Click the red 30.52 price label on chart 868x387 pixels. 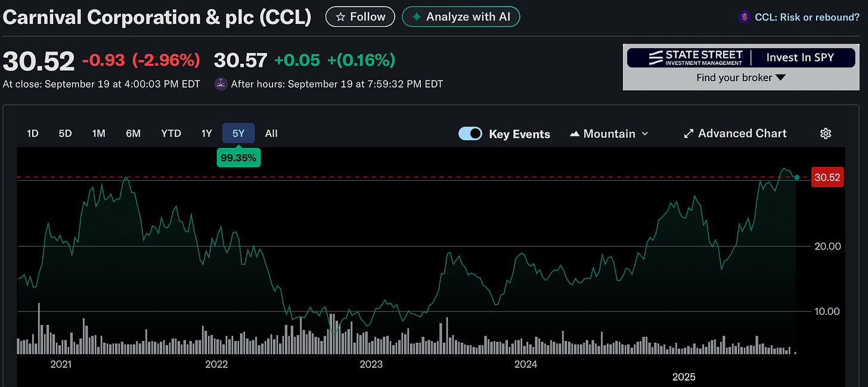[827, 177]
